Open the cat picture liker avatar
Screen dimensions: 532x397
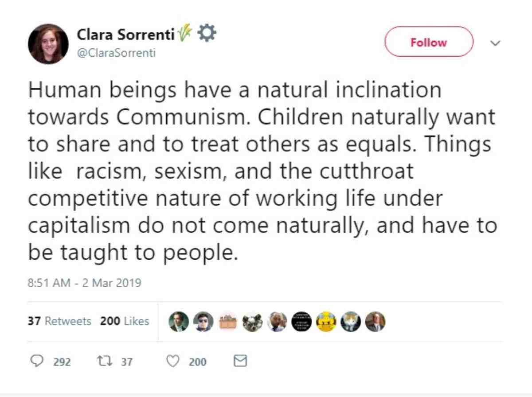[x=350, y=322]
